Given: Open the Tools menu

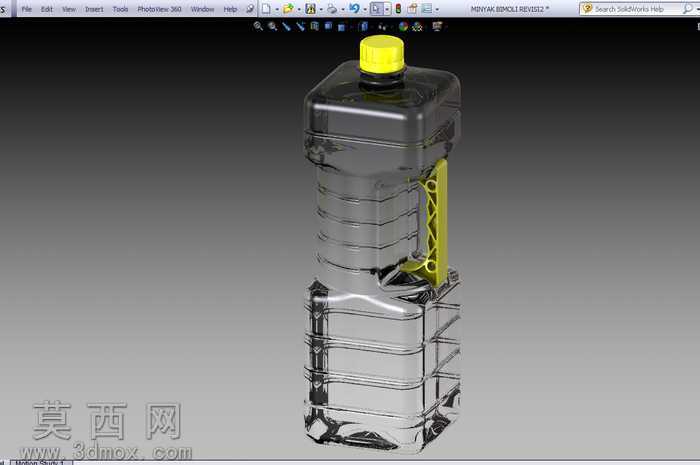Looking at the screenshot, I should [x=120, y=9].
